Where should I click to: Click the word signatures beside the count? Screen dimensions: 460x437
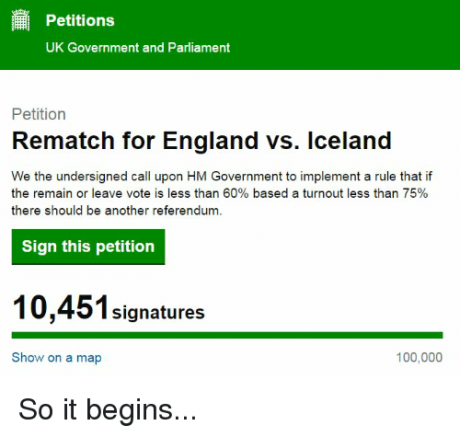pyautogui.click(x=158, y=313)
